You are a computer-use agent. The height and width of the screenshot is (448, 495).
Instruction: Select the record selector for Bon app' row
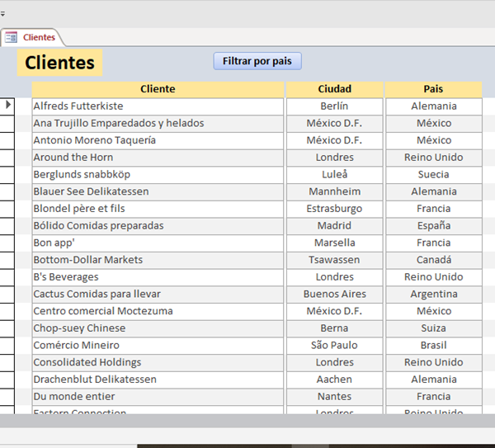(7, 243)
